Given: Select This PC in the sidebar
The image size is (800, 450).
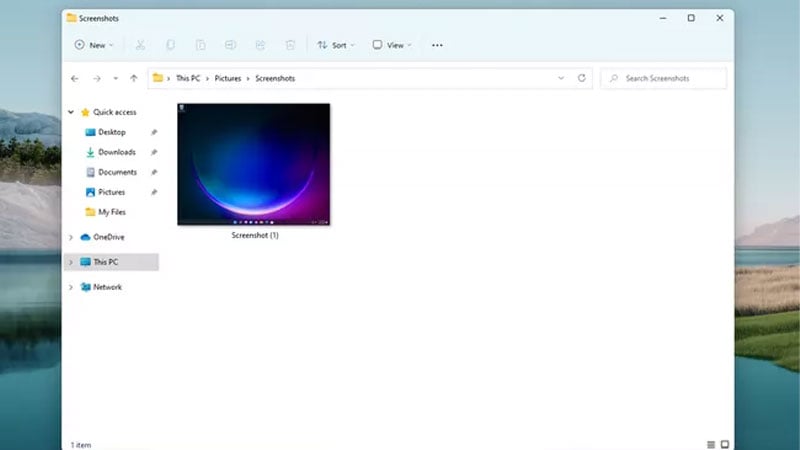Looking at the screenshot, I should click(106, 262).
